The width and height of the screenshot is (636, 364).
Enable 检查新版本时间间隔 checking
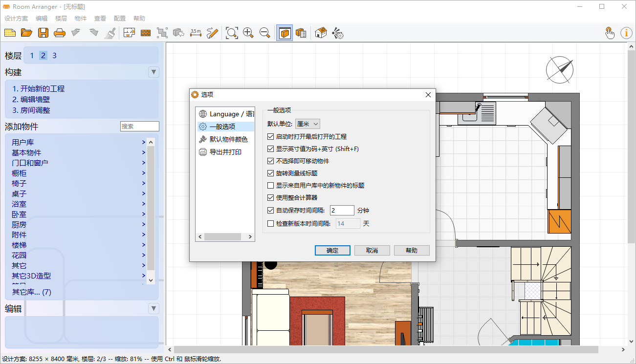pos(271,223)
